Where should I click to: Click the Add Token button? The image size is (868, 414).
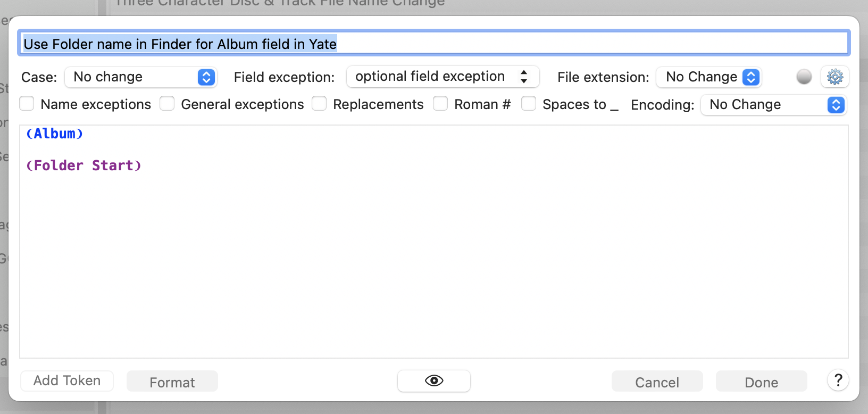(67, 381)
